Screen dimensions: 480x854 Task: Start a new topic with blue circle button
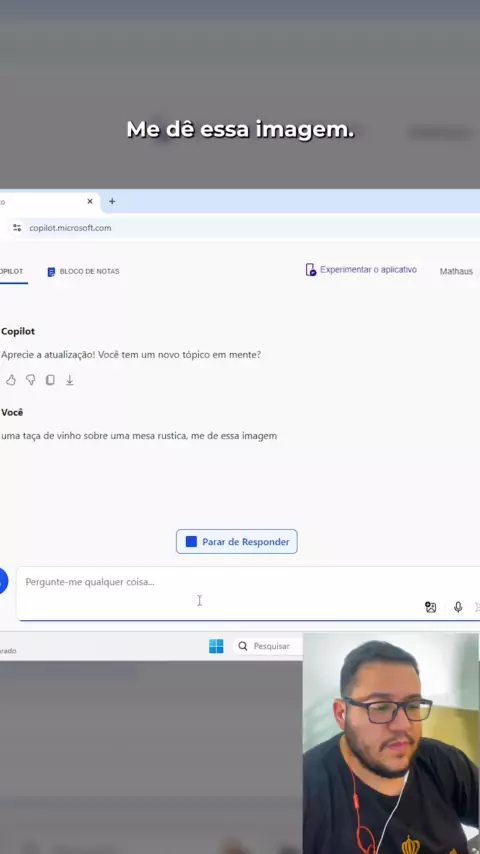tap(2, 582)
